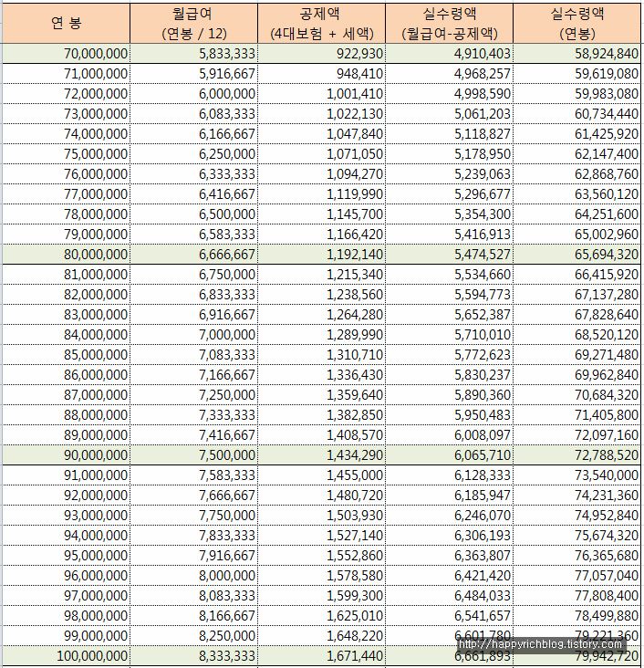This screenshot has width=644, height=668.
Task: Click the cell showing 1,671,440
Action: [322, 655]
